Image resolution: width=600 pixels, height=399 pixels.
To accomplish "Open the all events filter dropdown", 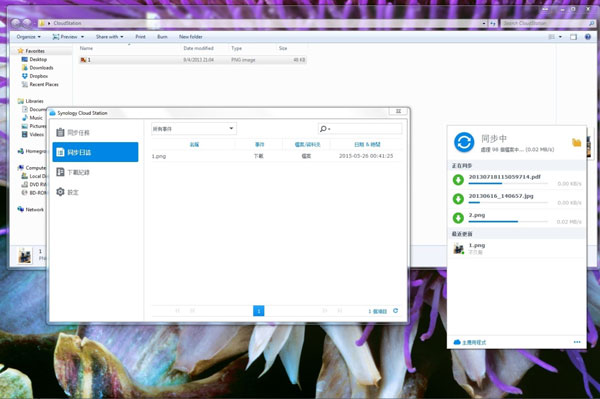I will point(194,129).
